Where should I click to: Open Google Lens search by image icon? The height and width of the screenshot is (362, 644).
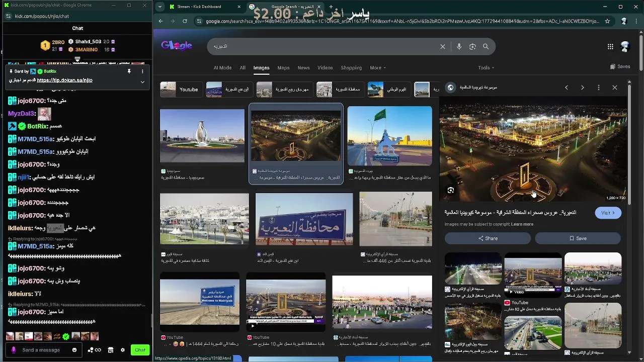[472, 46]
